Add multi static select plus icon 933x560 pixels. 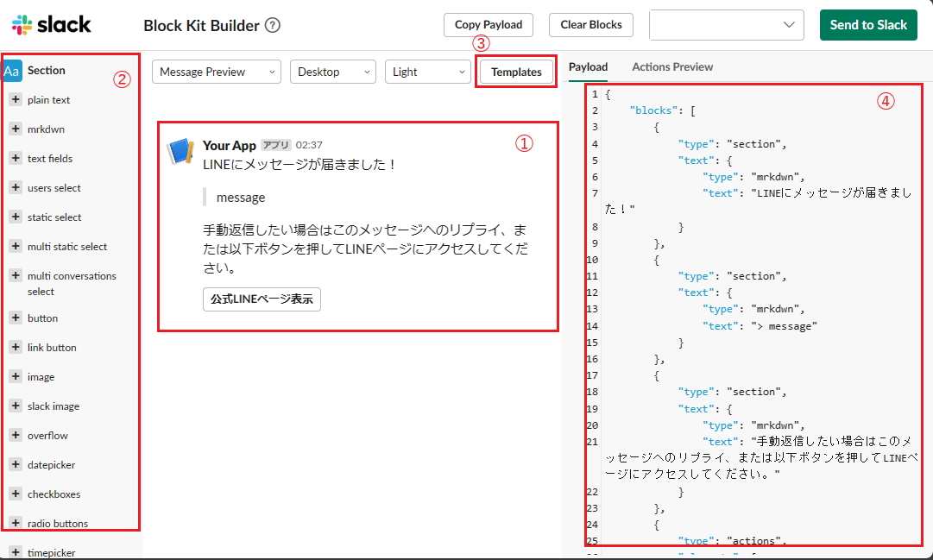coord(16,246)
